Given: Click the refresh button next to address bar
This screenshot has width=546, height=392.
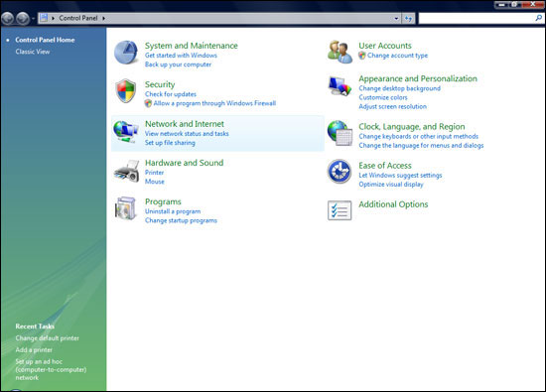Looking at the screenshot, I should [x=408, y=19].
